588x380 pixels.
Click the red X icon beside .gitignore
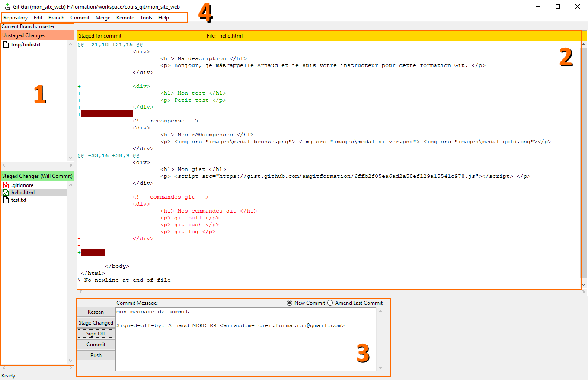(6, 185)
